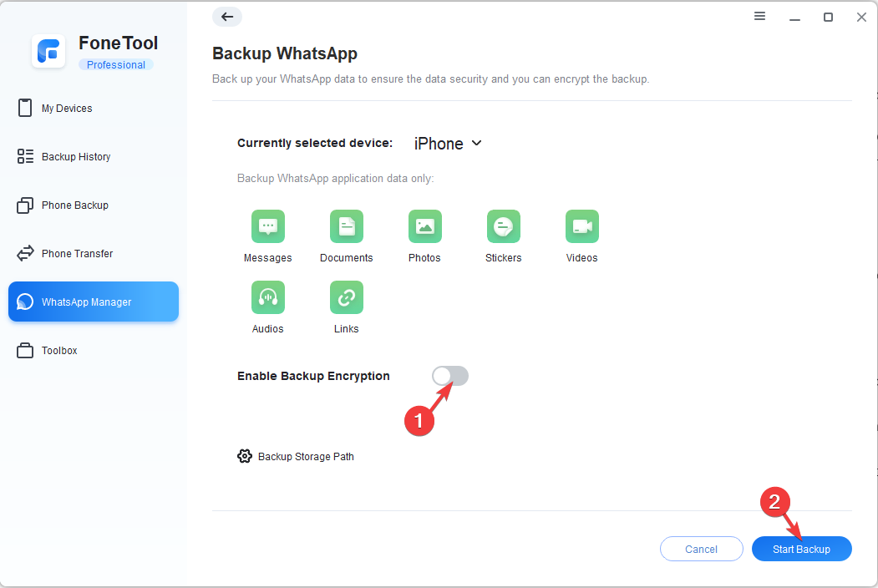Click the Stickers data type icon
This screenshot has height=588, width=878.
click(504, 226)
